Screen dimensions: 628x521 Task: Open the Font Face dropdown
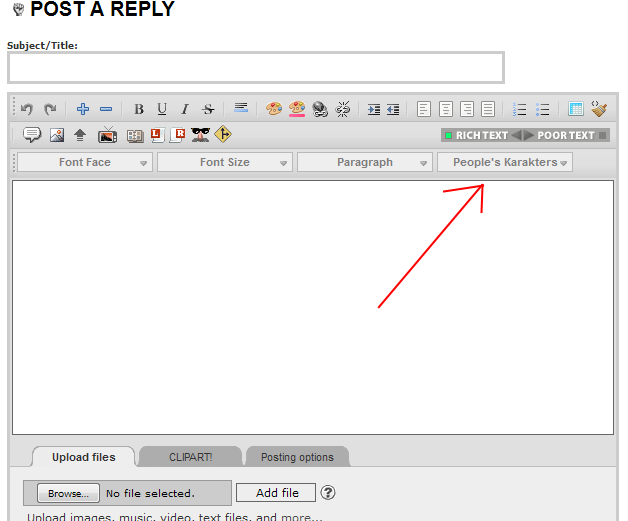(85, 162)
